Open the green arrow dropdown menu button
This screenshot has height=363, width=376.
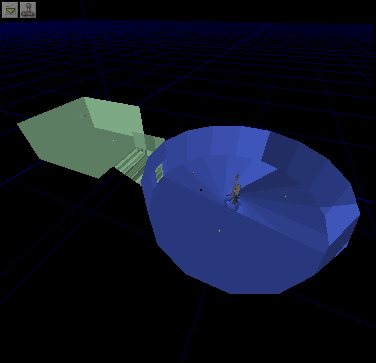[10, 10]
